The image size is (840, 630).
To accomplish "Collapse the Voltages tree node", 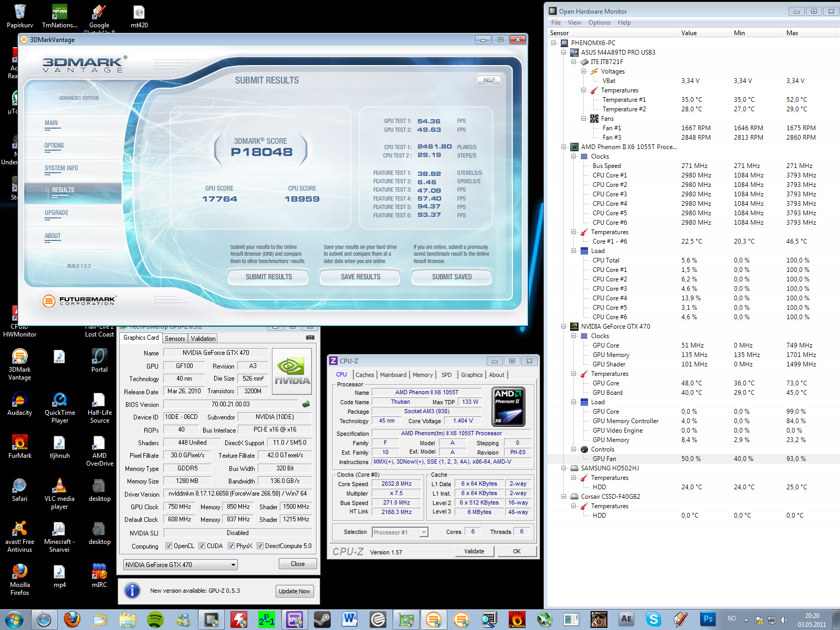I will click(584, 71).
